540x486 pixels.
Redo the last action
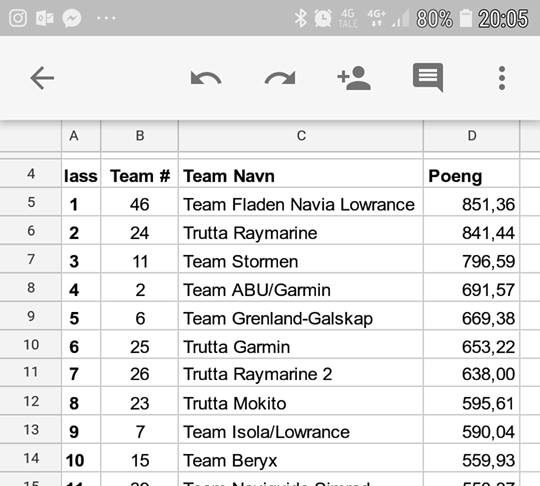280,78
